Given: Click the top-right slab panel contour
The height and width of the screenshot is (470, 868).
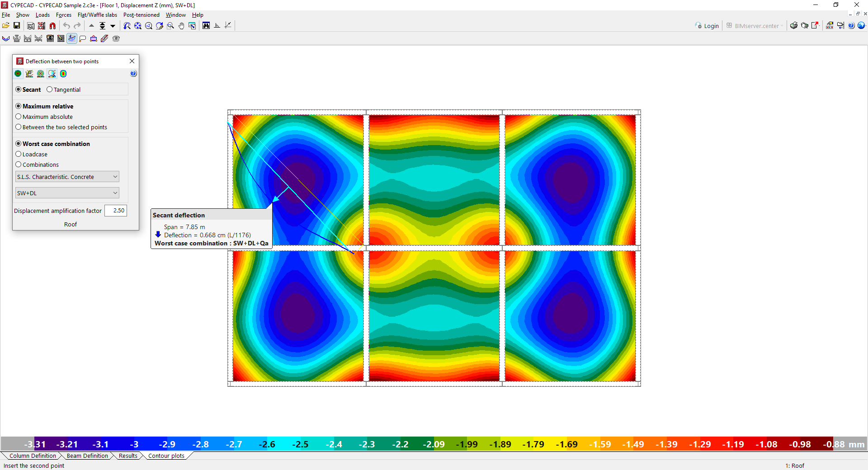Looking at the screenshot, I should click(570, 180).
